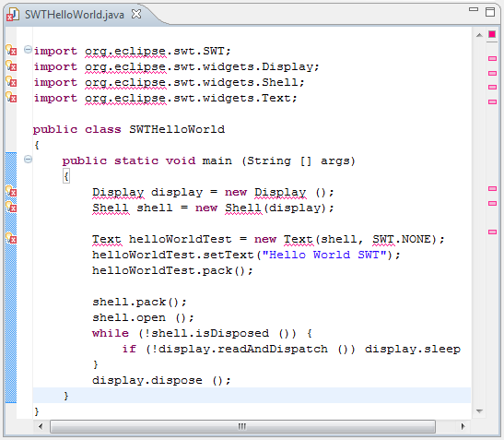Click the horizontal scrollbar right arrow

463,427
